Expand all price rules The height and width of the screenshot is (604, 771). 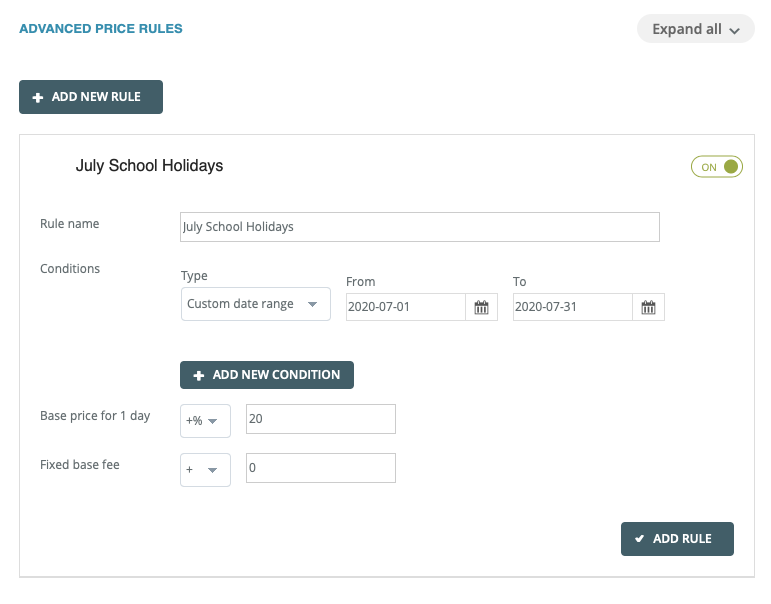[695, 29]
